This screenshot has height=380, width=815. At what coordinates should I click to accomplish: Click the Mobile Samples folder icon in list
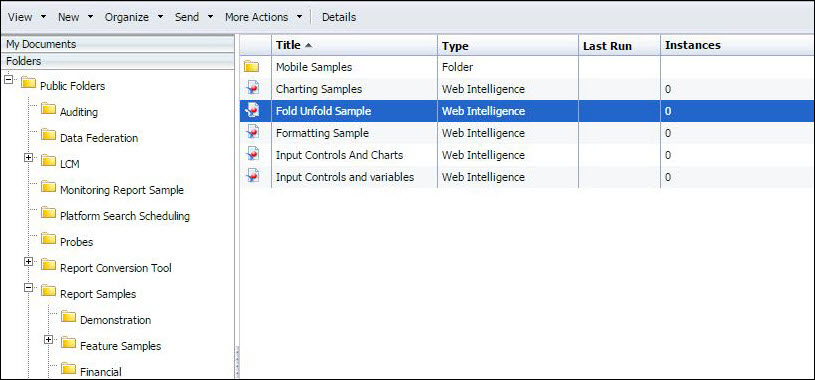pos(252,67)
